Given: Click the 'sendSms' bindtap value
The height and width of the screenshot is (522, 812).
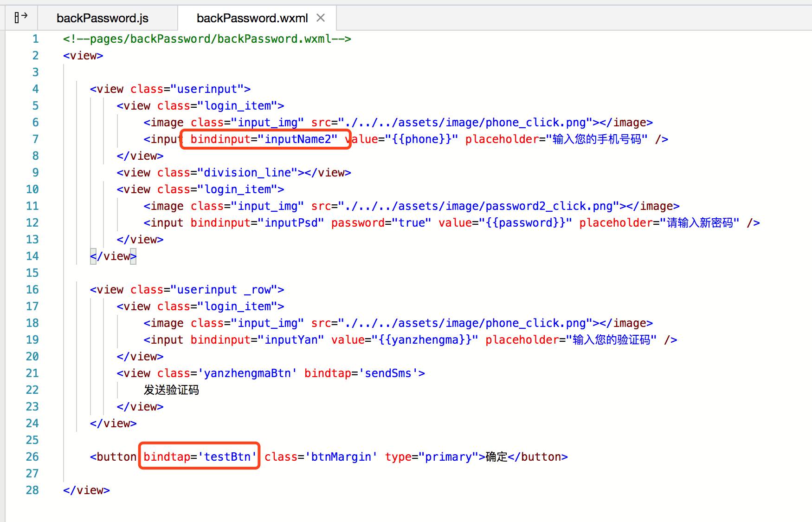Looking at the screenshot, I should coord(388,373).
